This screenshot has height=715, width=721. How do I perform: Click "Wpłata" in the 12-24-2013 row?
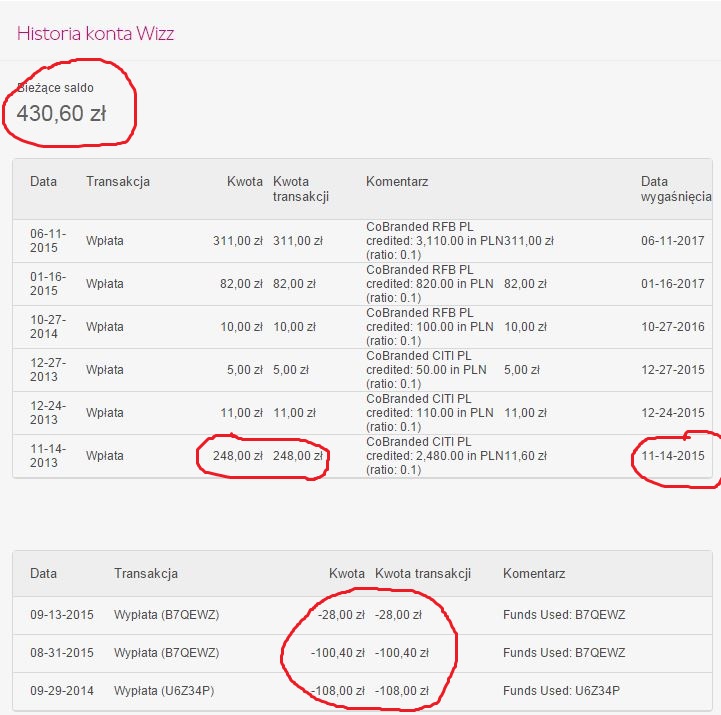click(104, 413)
